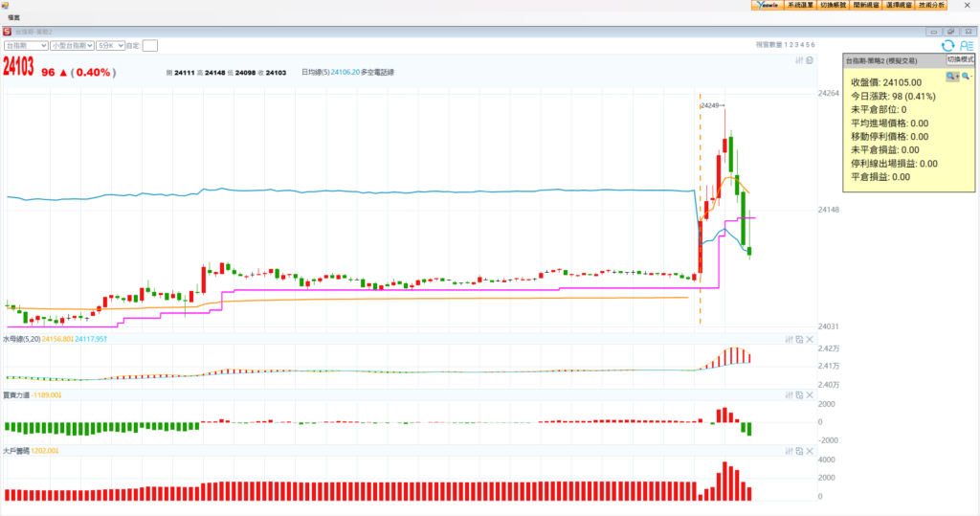Click the 系統選單 toolbar button
The width and height of the screenshot is (980, 516).
[x=799, y=5]
